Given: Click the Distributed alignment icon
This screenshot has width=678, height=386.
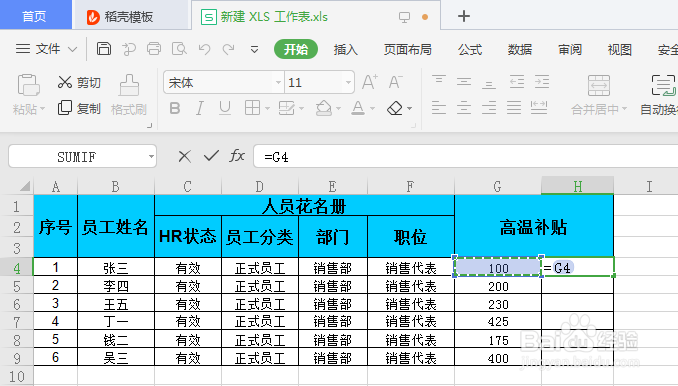Looking at the screenshot, I should pyautogui.click(x=539, y=108).
